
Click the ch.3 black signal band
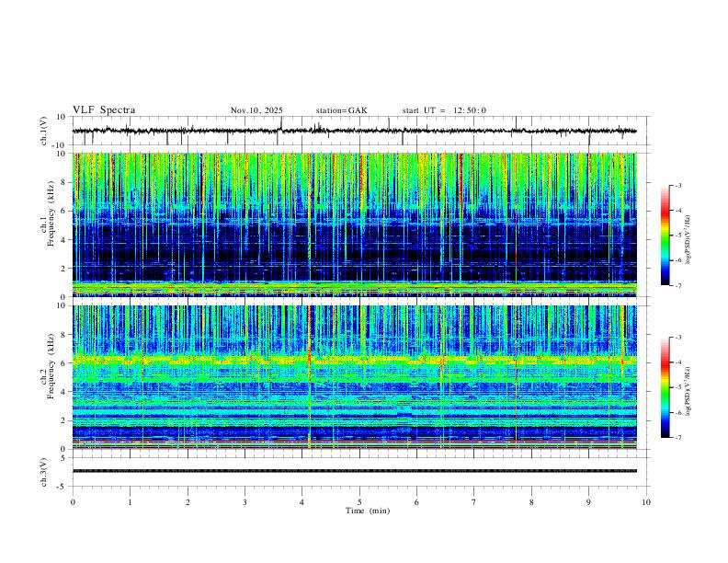tap(355, 471)
